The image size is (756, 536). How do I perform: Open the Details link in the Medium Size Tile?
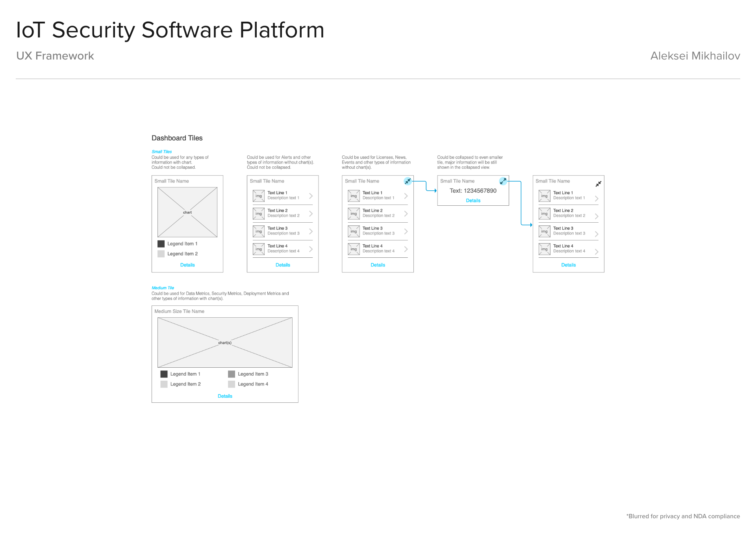coord(225,396)
